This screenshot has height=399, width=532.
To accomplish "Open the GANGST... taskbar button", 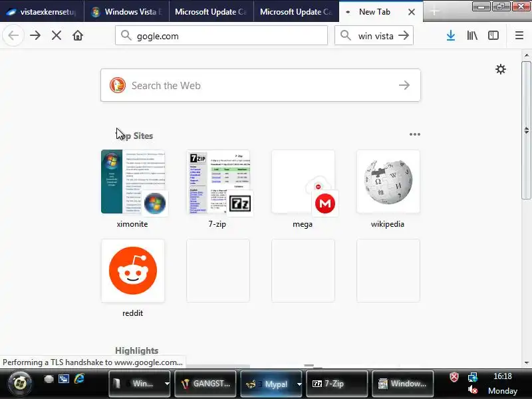I will [x=205, y=384].
